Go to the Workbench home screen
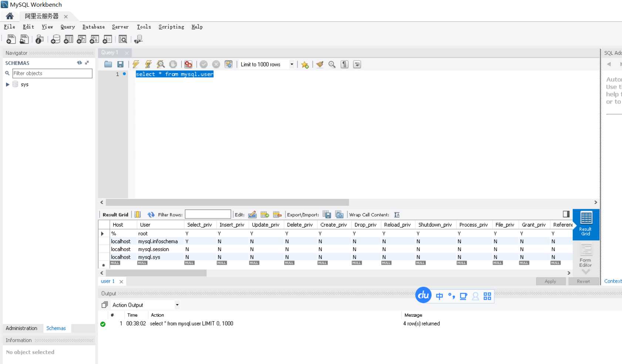 [10, 16]
